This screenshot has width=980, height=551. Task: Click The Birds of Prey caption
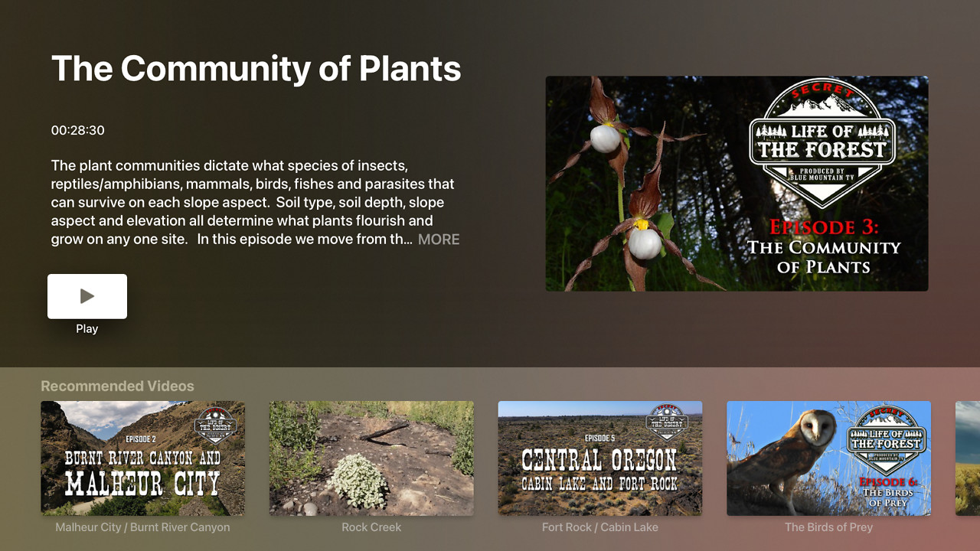[x=828, y=527]
